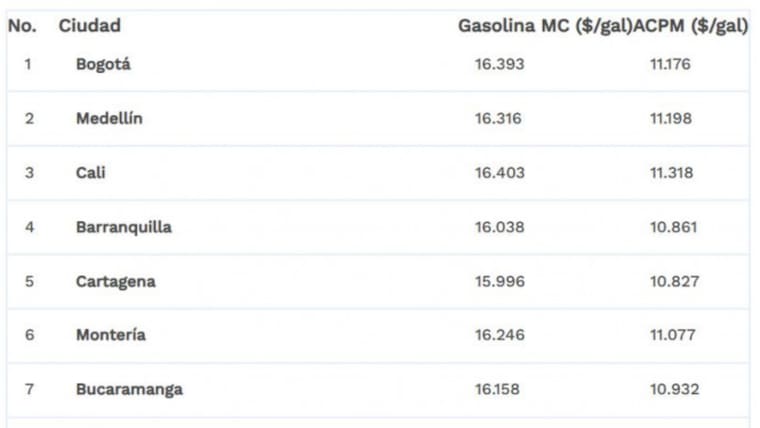Click the No. column header
This screenshot has height=428, width=760.
tap(21, 26)
